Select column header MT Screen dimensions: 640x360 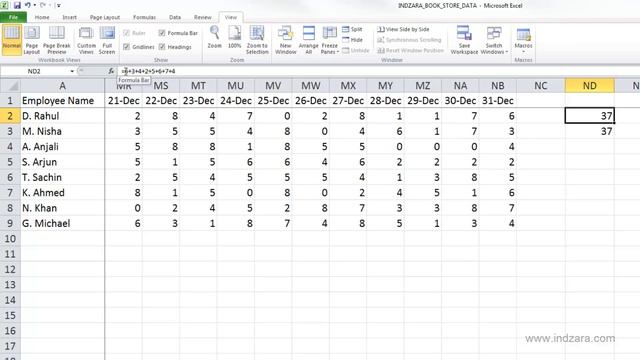(198, 86)
